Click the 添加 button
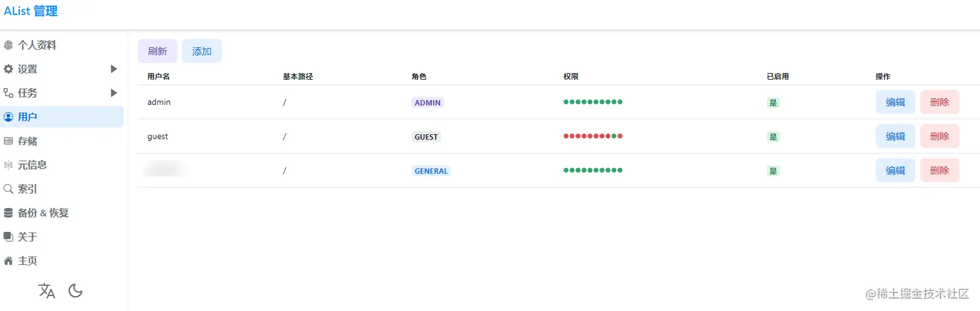 (202, 51)
